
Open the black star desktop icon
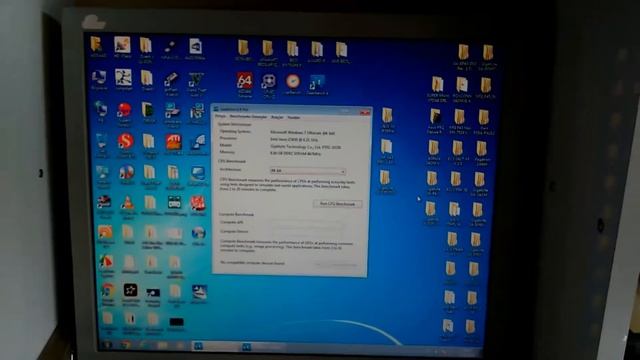131,290
